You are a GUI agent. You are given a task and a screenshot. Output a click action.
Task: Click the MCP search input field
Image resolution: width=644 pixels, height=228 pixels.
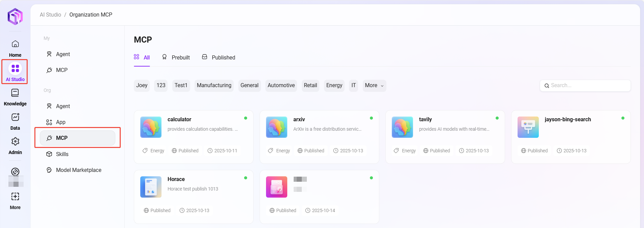(588, 85)
